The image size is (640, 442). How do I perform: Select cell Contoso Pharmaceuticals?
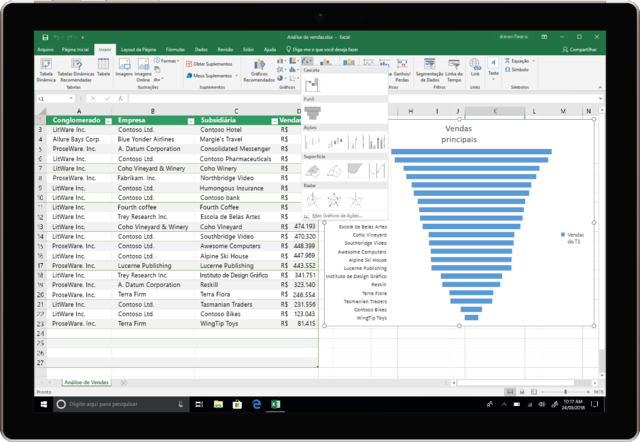[236, 159]
